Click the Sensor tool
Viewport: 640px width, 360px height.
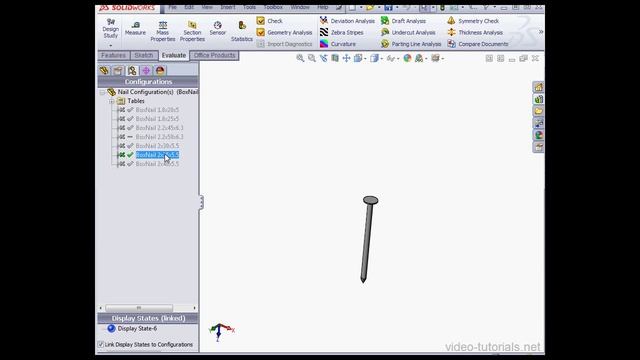pos(218,29)
